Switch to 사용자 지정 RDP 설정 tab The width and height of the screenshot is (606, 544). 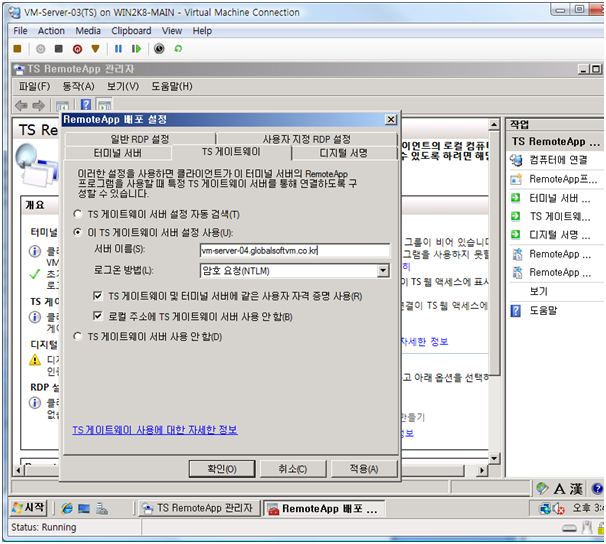tap(306, 139)
